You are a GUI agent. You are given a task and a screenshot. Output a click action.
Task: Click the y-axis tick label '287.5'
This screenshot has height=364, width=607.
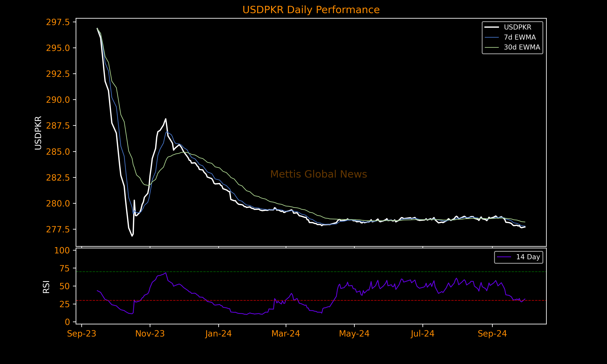point(58,126)
